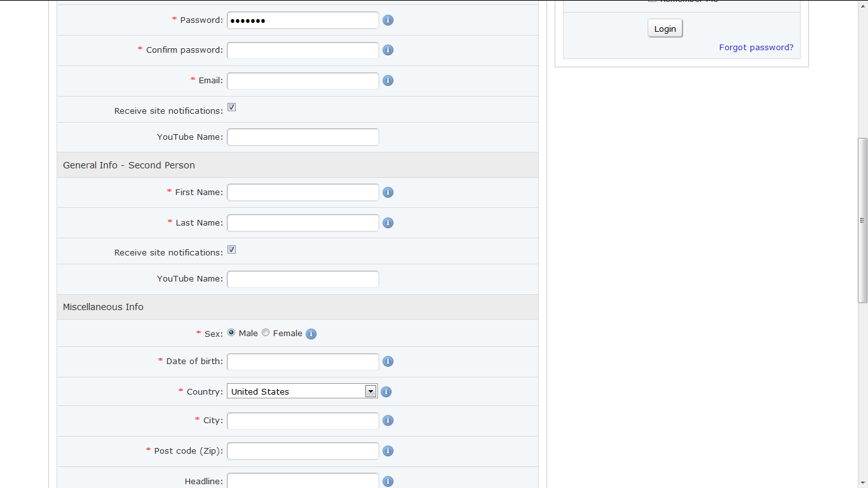This screenshot has height=488, width=868.
Task: Select the Male radio button
Action: coord(231,333)
